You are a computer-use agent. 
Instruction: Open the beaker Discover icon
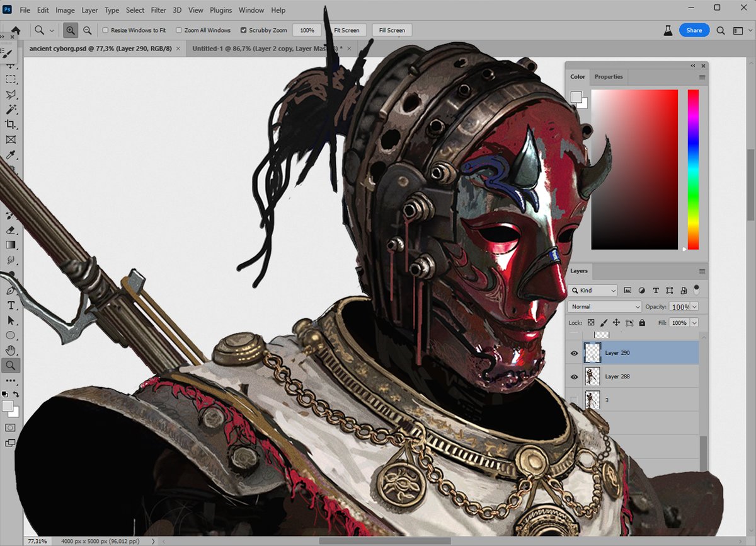click(x=668, y=30)
